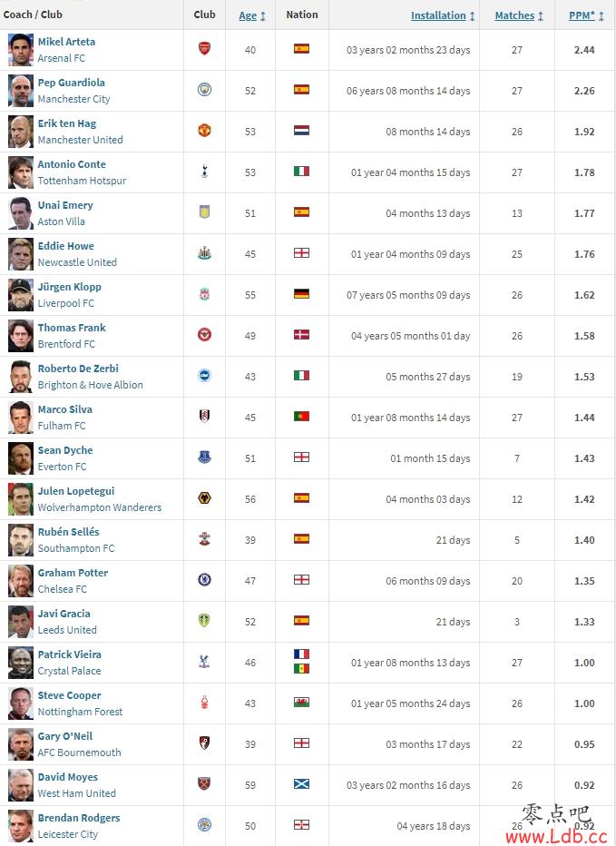Select the Liverpool FC crest icon
The height and width of the screenshot is (846, 616).
(204, 294)
